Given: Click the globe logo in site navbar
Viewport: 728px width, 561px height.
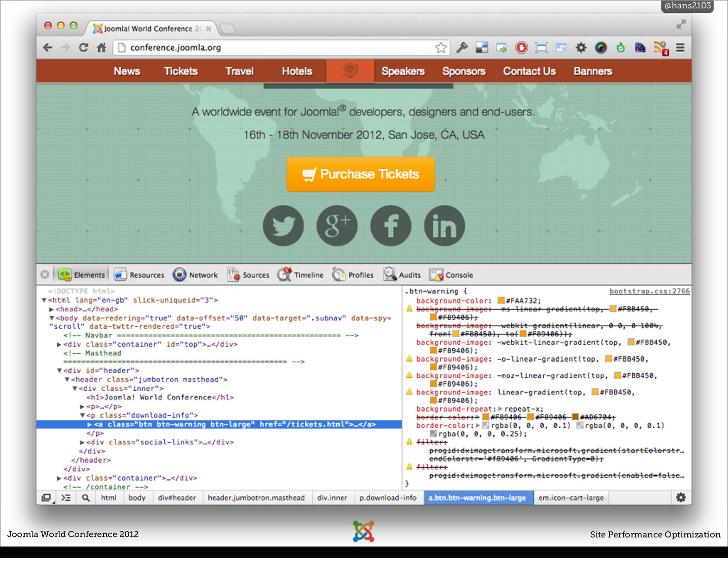Looking at the screenshot, I should [x=350, y=70].
